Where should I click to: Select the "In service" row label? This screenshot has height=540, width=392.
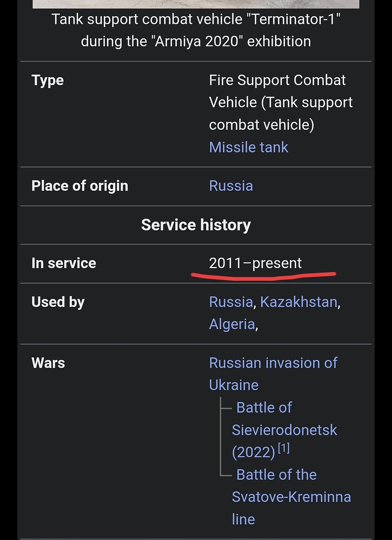coord(63,263)
